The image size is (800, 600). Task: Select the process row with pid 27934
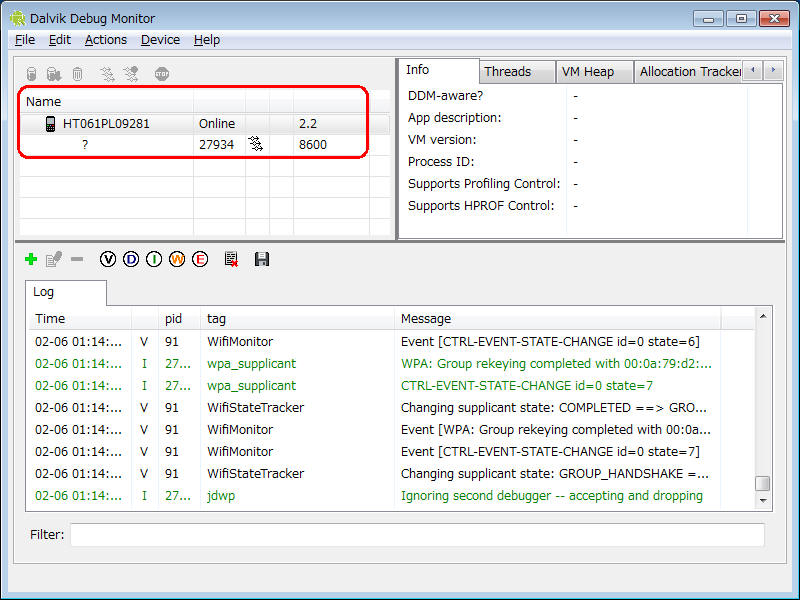pyautogui.click(x=216, y=145)
